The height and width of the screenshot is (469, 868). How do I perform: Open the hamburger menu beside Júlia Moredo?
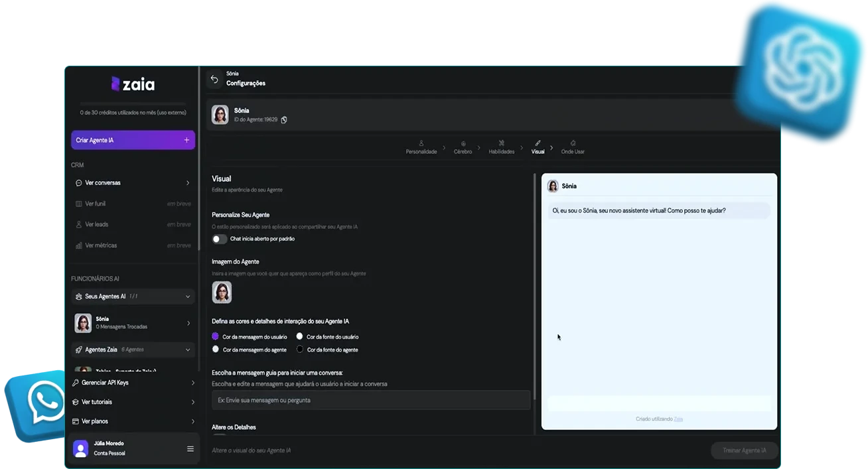pos(190,449)
